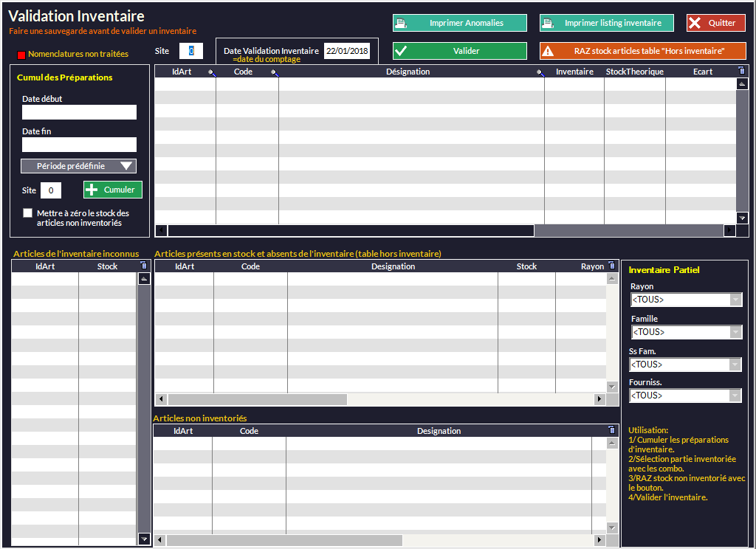This screenshot has width=756, height=549.
Task: Click the red Nomenclatures non traitées indicator
Action: tap(21, 55)
